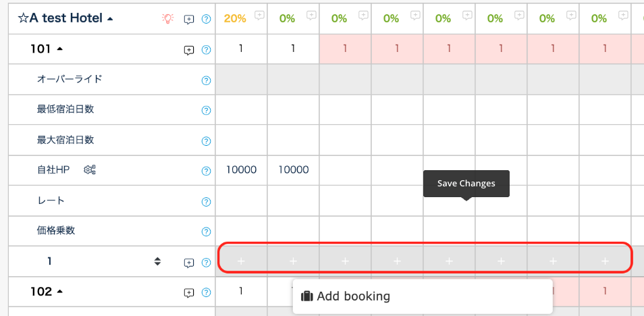Click the last plus cell in the booking row
644x316 pixels.
(605, 261)
